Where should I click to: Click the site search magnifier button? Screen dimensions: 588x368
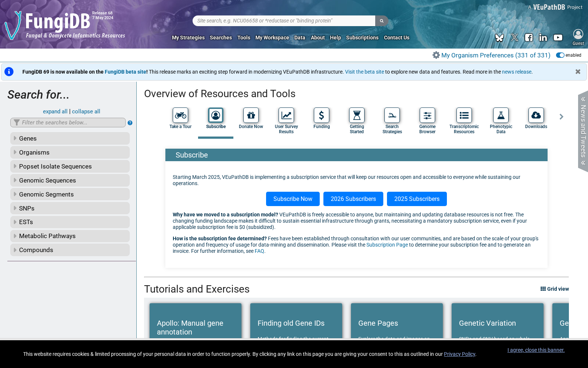381,21
